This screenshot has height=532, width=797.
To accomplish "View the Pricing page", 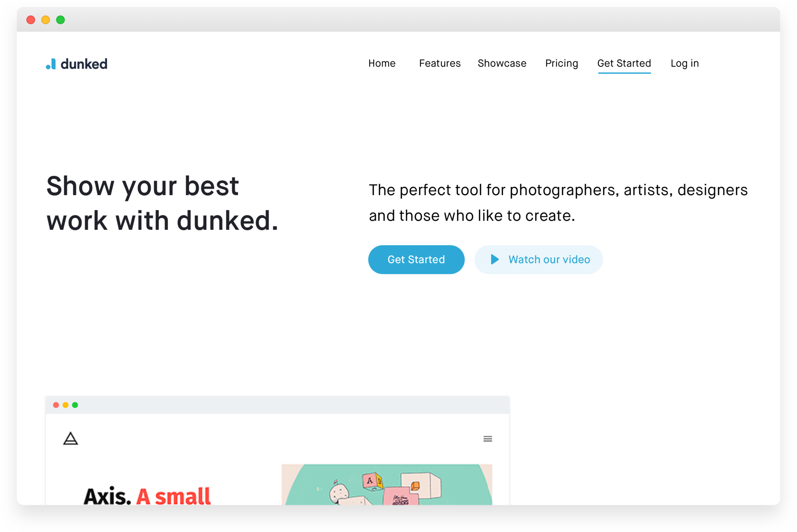I will [562, 63].
